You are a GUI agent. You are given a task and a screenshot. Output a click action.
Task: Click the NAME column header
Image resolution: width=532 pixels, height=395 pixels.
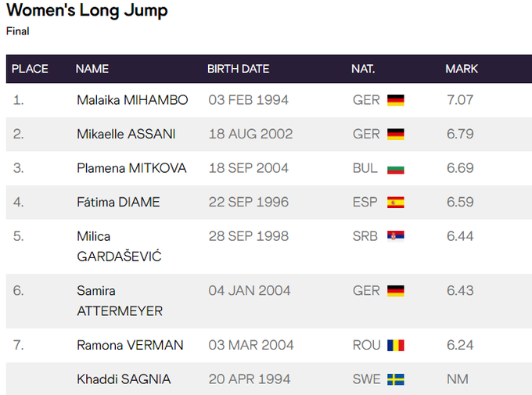(92, 69)
